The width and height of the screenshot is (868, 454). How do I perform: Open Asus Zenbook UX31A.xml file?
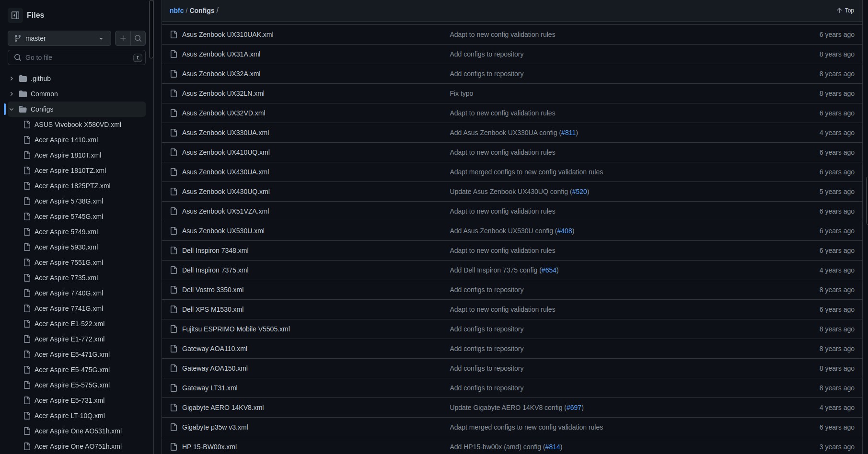[x=221, y=54]
